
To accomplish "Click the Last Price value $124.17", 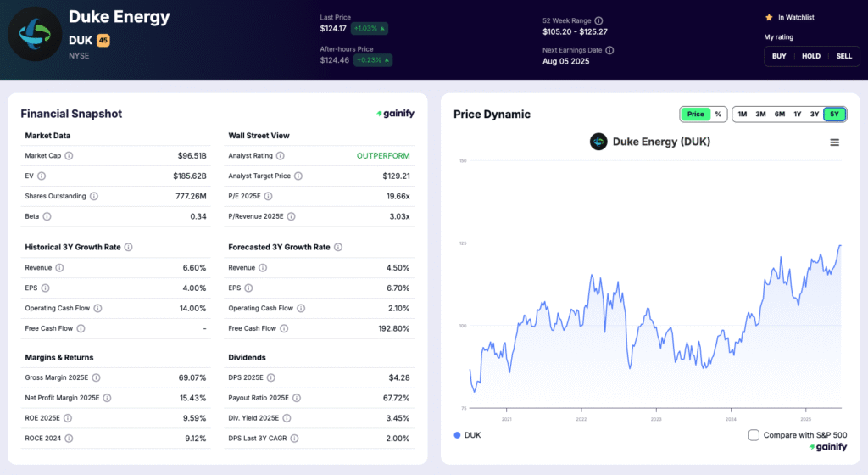I will point(333,28).
